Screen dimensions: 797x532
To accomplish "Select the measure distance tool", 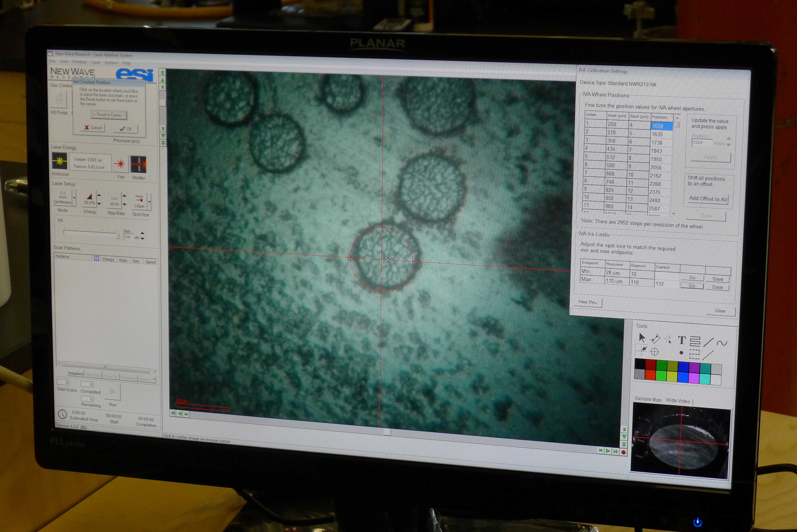I will coord(655,339).
